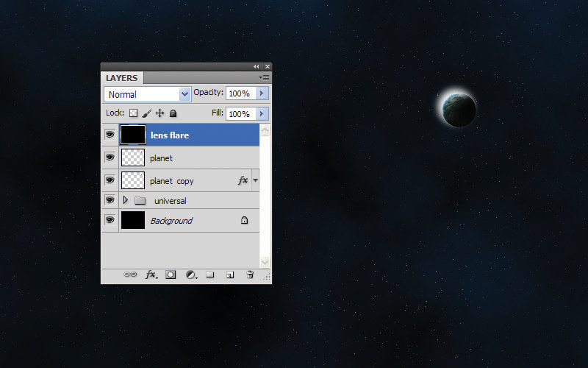Image resolution: width=588 pixels, height=368 pixels.
Task: Create new fill or adjustment layer
Action: click(x=191, y=275)
